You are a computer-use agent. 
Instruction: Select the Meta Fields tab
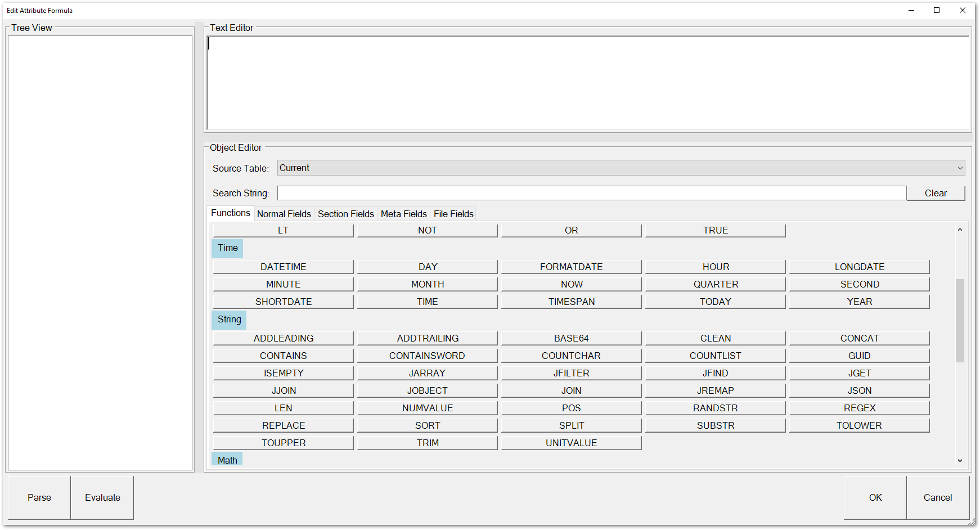pos(403,214)
